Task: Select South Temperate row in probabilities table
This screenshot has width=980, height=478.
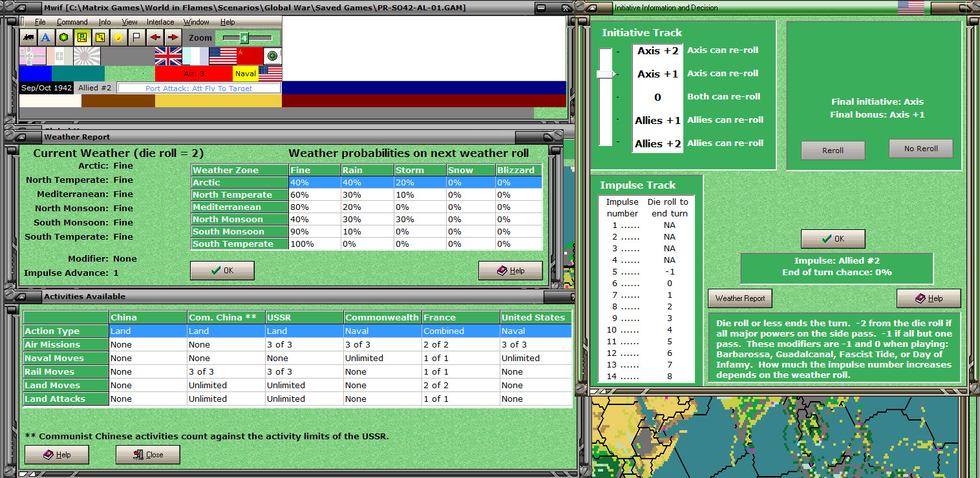Action: click(367, 244)
